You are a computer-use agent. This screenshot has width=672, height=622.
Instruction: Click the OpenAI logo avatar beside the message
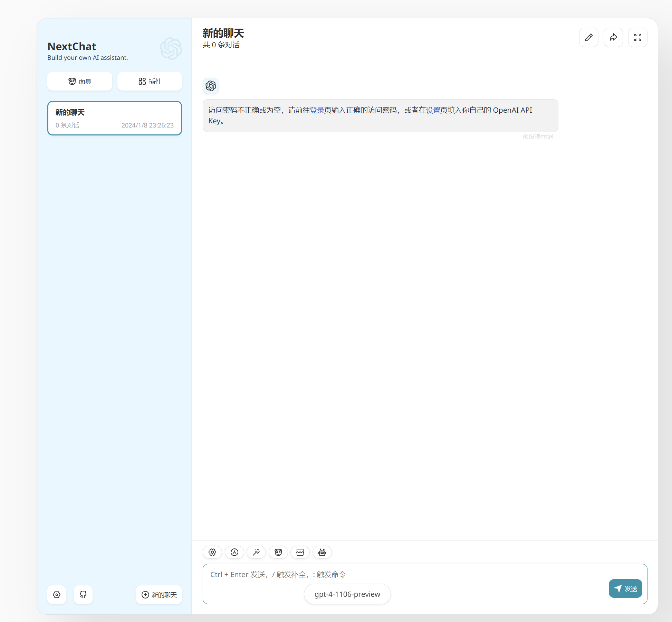[x=211, y=86]
